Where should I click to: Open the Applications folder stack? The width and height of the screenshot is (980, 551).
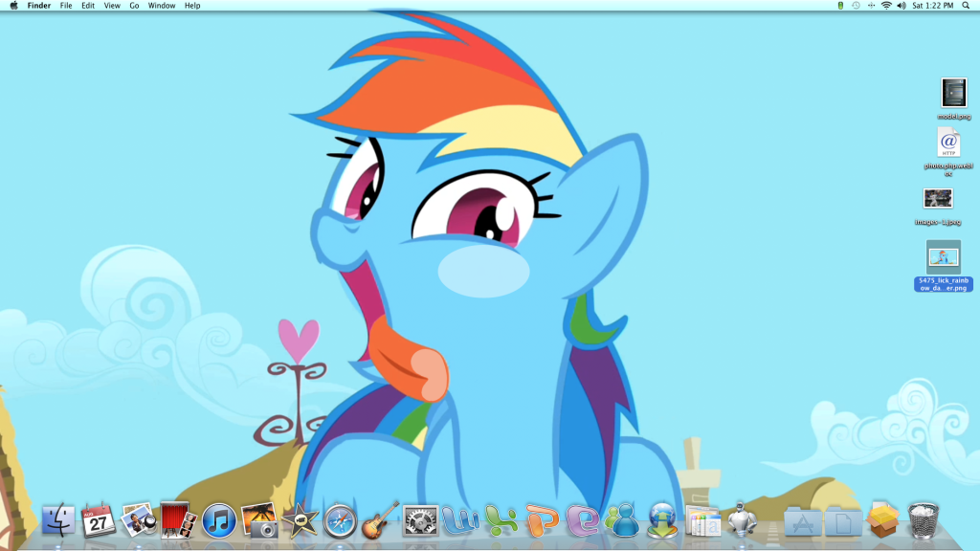(x=803, y=521)
